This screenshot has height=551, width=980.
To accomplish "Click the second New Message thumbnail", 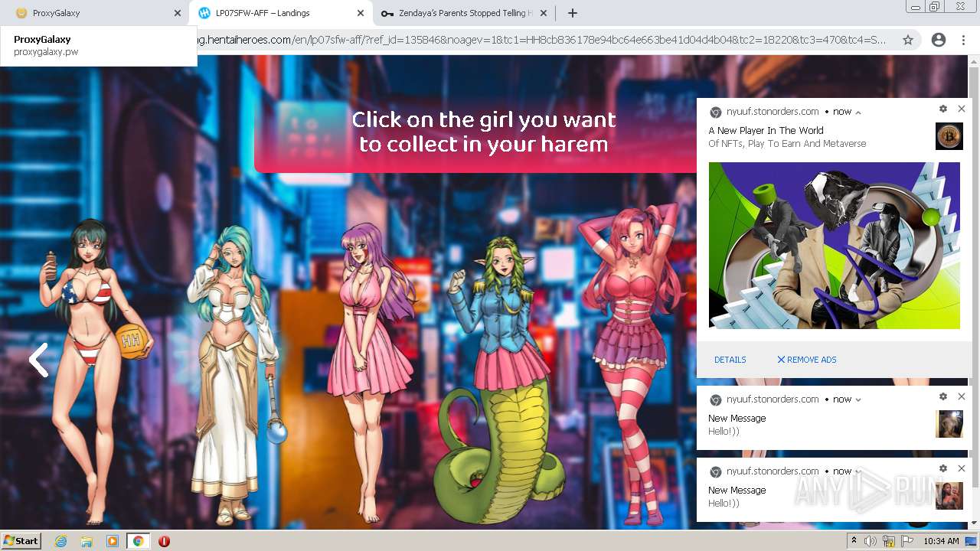I will 949,496.
